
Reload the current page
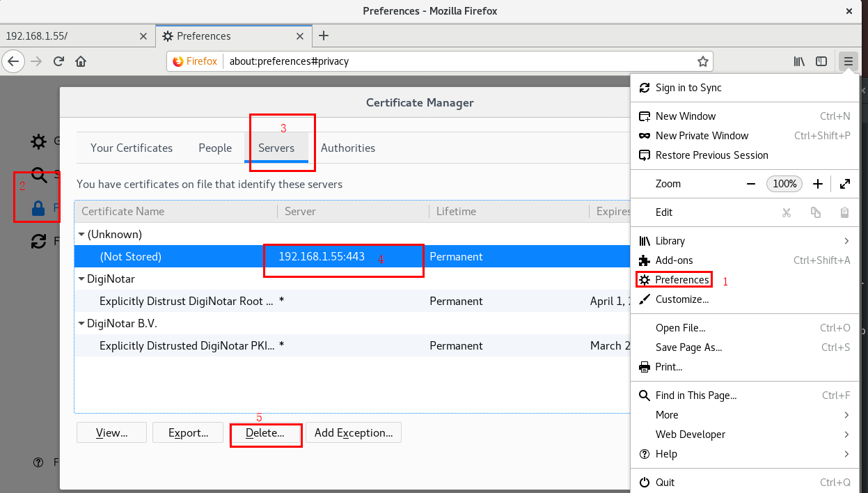coord(58,61)
